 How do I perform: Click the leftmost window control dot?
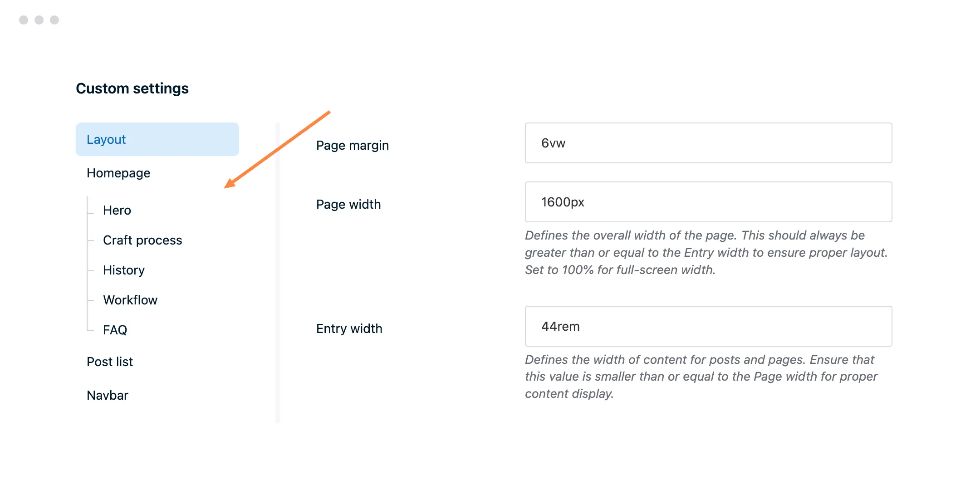pos(23,20)
